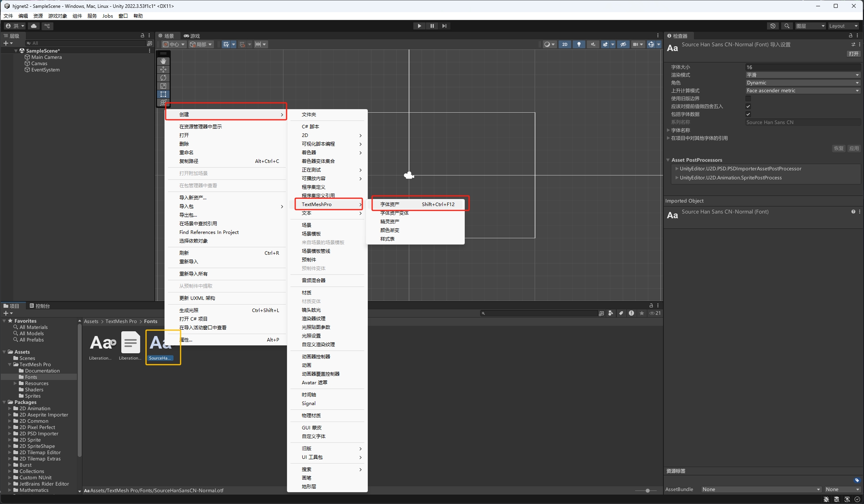Open the Undo History icon

(773, 26)
